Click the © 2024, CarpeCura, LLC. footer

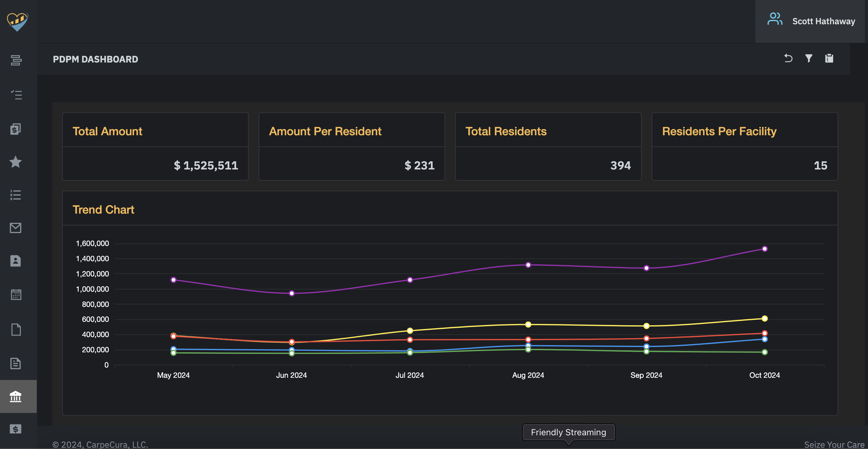[x=100, y=444]
